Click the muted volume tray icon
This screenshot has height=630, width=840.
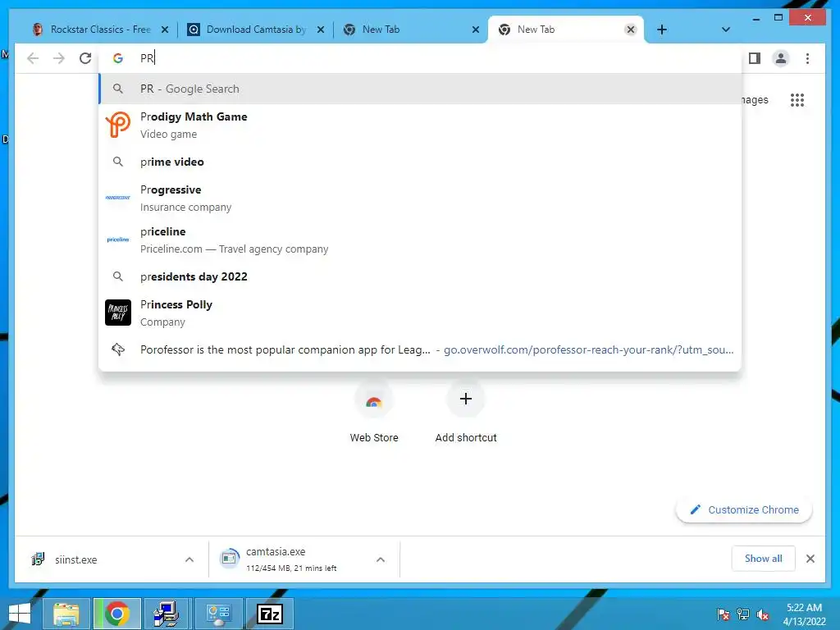[x=763, y=614]
